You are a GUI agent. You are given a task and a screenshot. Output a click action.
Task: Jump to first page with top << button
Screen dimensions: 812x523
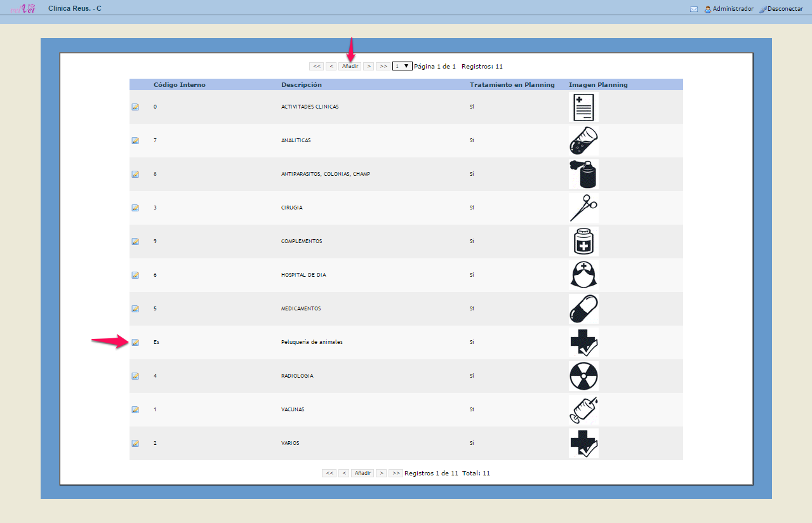317,66
